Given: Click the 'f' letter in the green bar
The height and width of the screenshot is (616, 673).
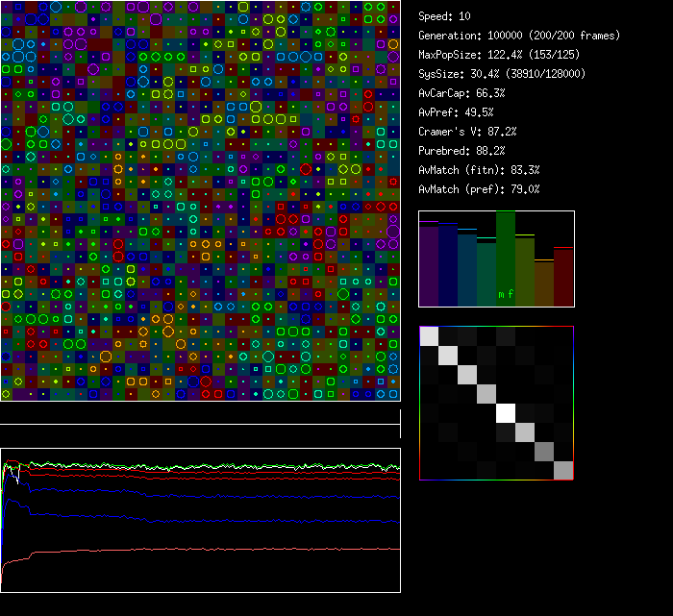Looking at the screenshot, I should click(x=511, y=294).
